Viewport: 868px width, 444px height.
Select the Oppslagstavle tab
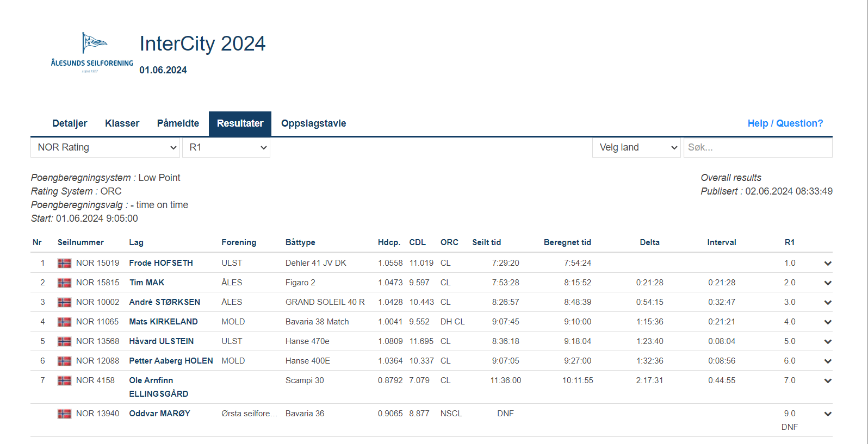pyautogui.click(x=313, y=123)
